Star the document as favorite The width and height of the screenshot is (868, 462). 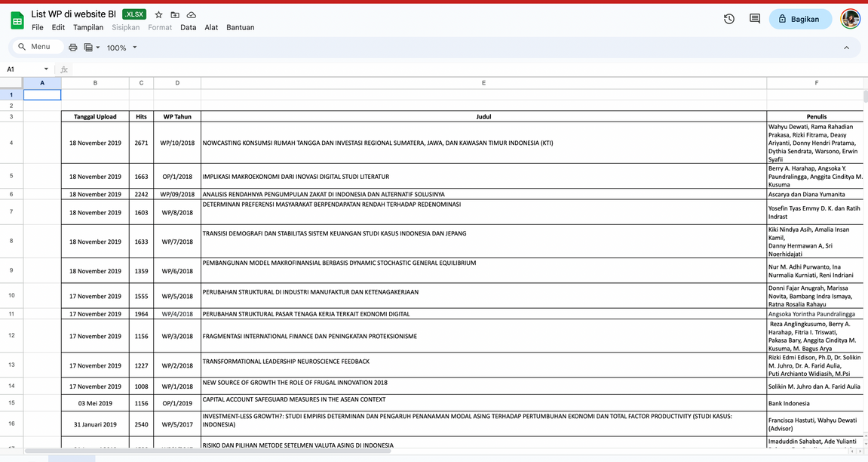[x=158, y=14]
